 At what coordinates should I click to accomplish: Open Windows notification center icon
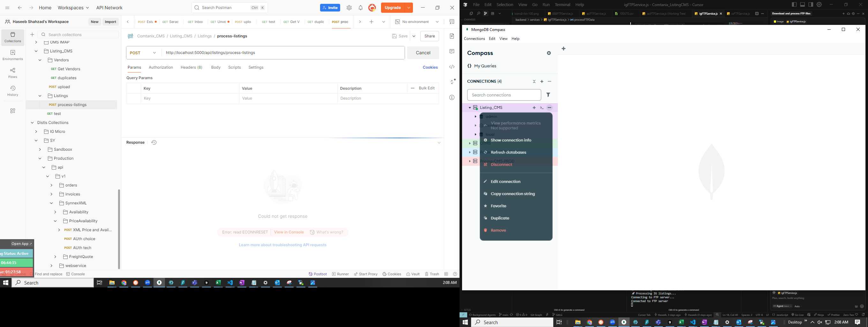857,322
